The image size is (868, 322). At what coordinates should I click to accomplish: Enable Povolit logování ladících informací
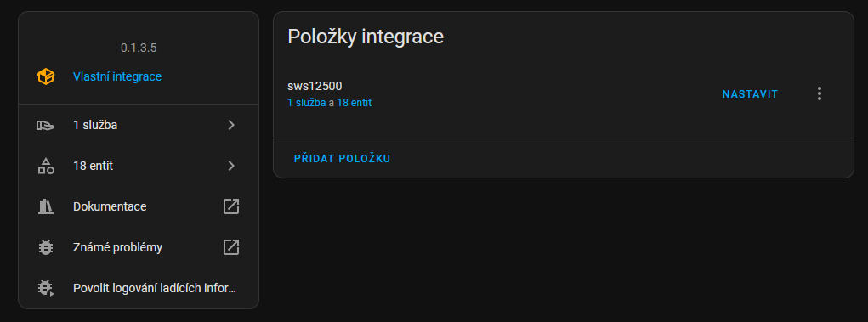click(139, 288)
